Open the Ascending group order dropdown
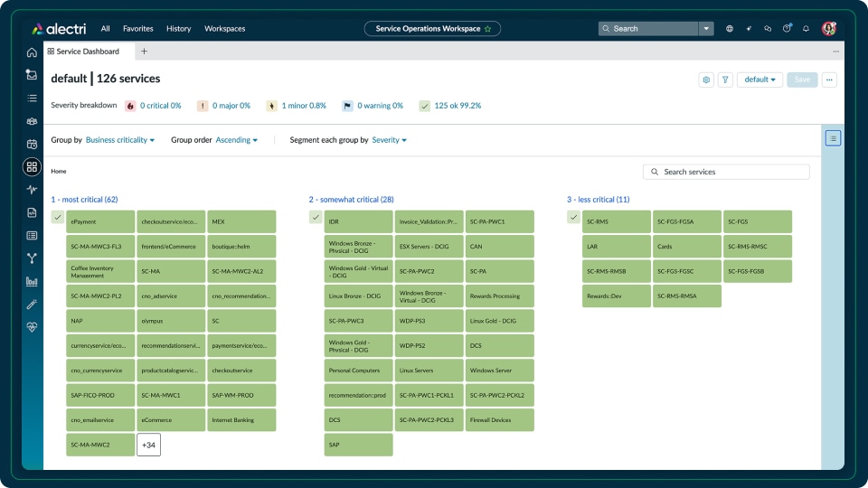The width and height of the screenshot is (868, 488). [x=236, y=140]
